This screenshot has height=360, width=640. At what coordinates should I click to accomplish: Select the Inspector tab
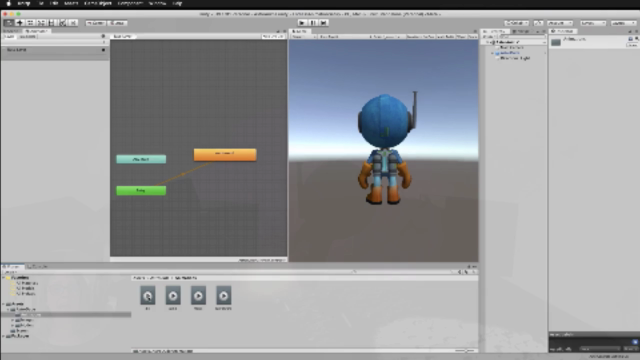click(563, 31)
